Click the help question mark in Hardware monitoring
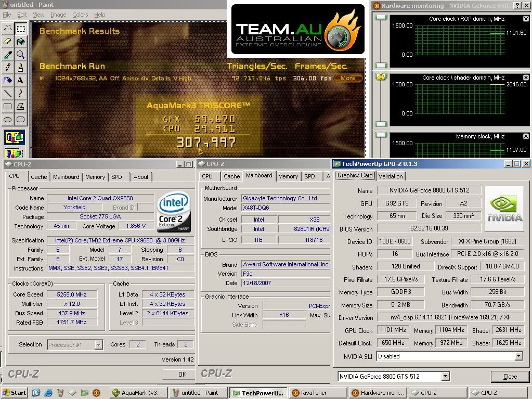532x399 pixels. [x=517, y=5]
